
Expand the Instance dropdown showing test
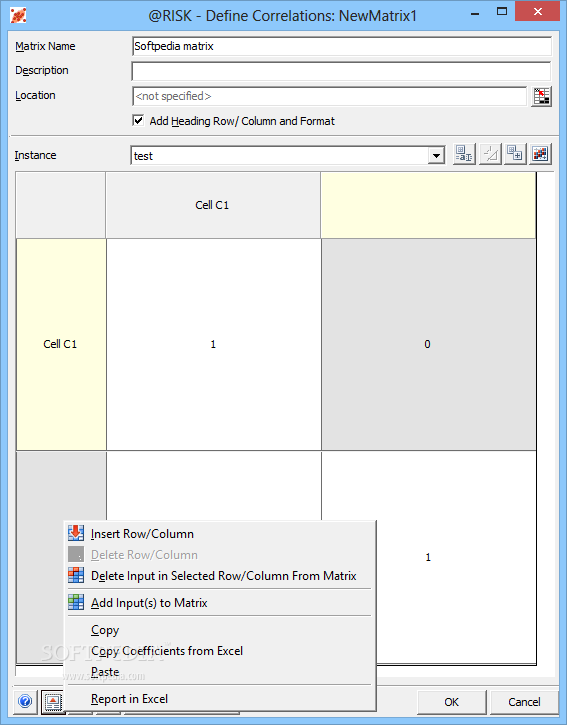pyautogui.click(x=436, y=155)
